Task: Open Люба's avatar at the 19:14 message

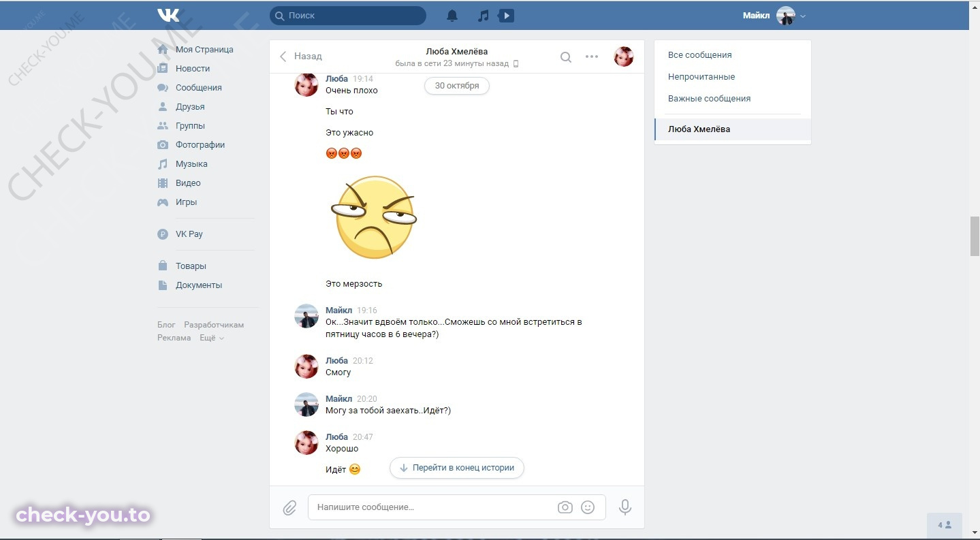Action: click(306, 85)
